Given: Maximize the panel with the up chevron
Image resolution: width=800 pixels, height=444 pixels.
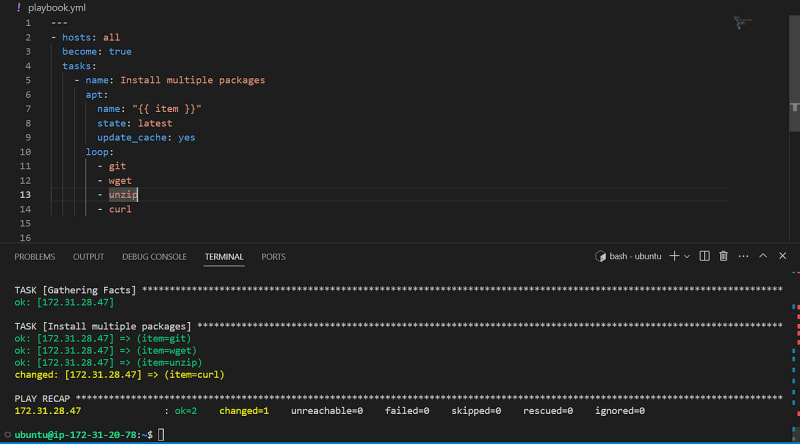Looking at the screenshot, I should pyautogui.click(x=763, y=256).
